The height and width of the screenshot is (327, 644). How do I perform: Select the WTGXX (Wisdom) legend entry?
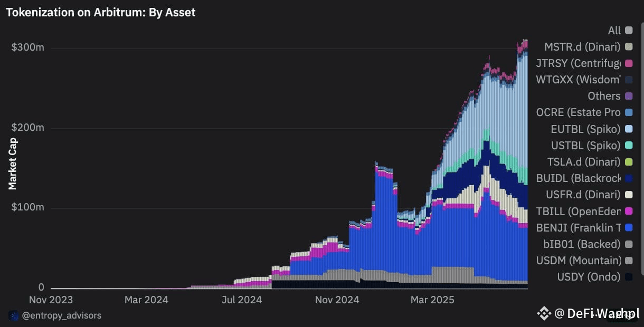pos(584,80)
